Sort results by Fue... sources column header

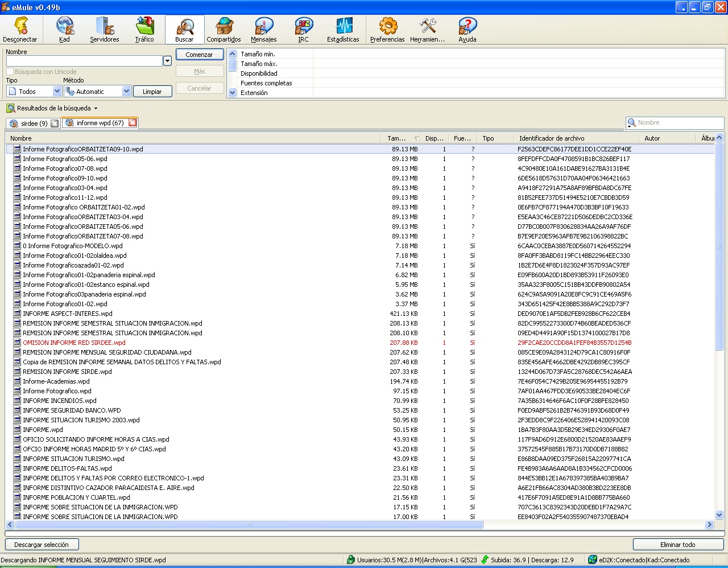pyautogui.click(x=462, y=138)
